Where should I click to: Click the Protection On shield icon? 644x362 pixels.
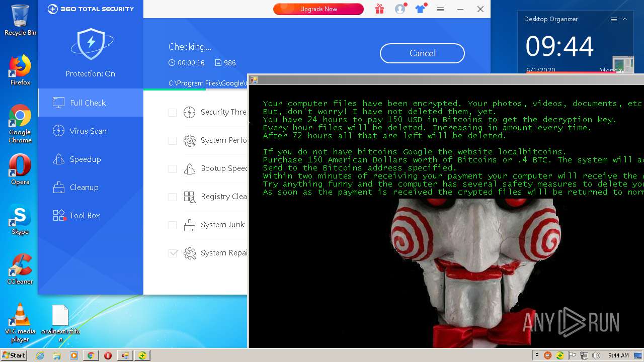tap(91, 44)
